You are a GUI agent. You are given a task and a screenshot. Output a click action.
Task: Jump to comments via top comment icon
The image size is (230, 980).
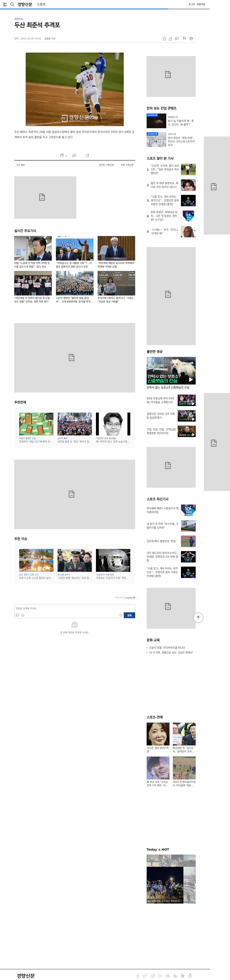177,38
